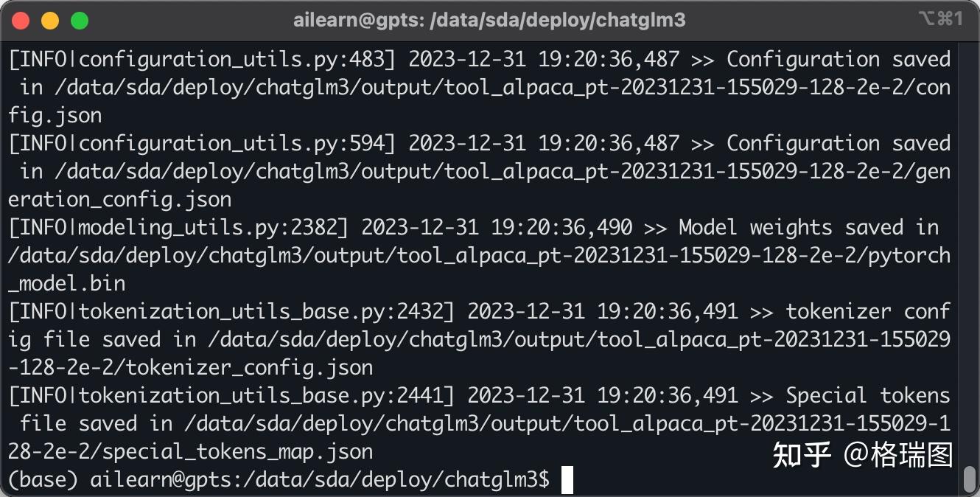Click the 知乎 @格瑞图 watermark
This screenshot has height=497, width=980.
click(862, 455)
